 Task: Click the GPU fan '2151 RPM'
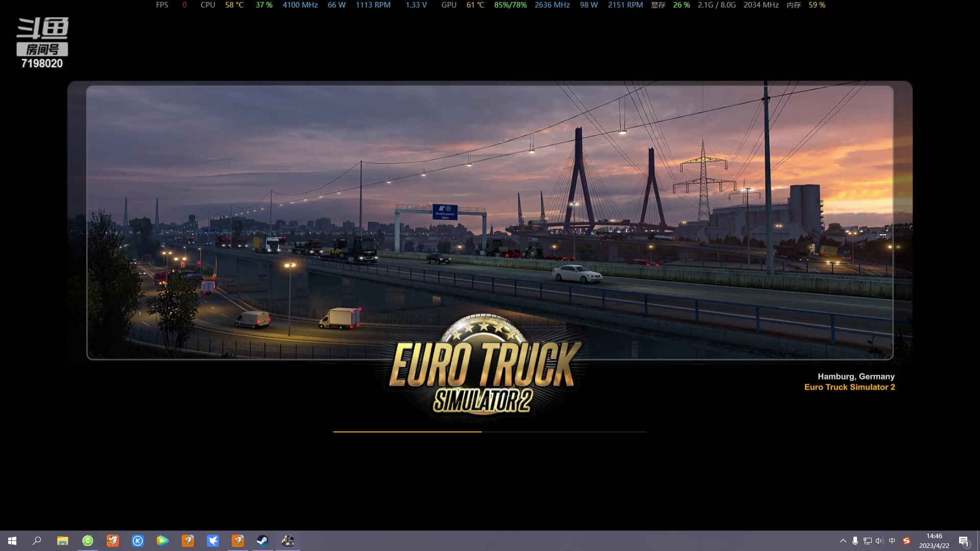pos(625,5)
